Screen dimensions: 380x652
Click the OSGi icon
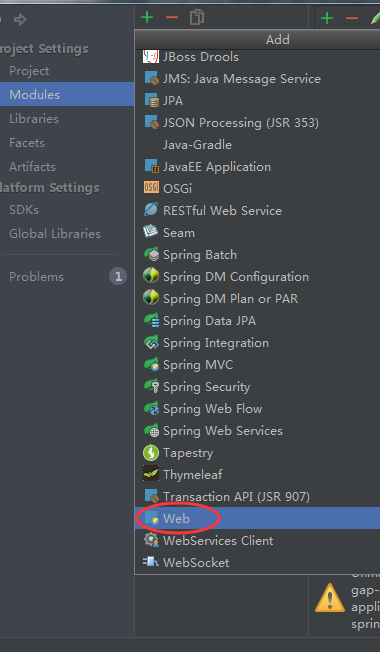click(151, 188)
